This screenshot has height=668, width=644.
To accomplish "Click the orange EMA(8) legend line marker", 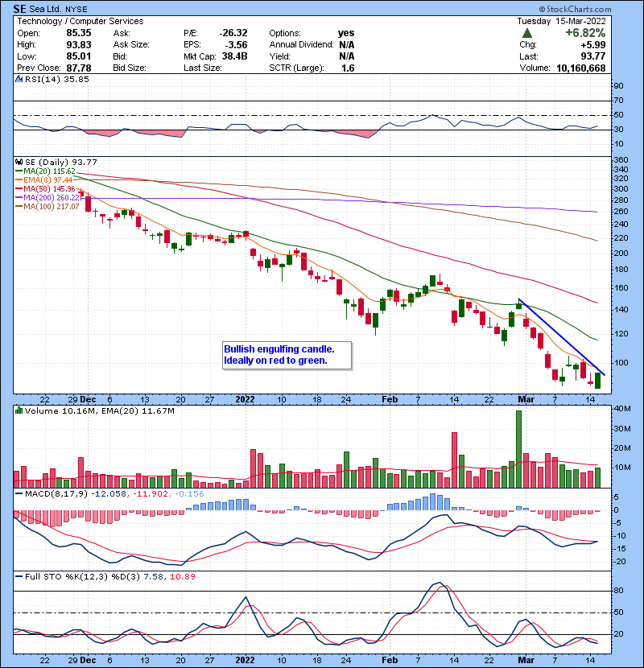I will click(19, 180).
